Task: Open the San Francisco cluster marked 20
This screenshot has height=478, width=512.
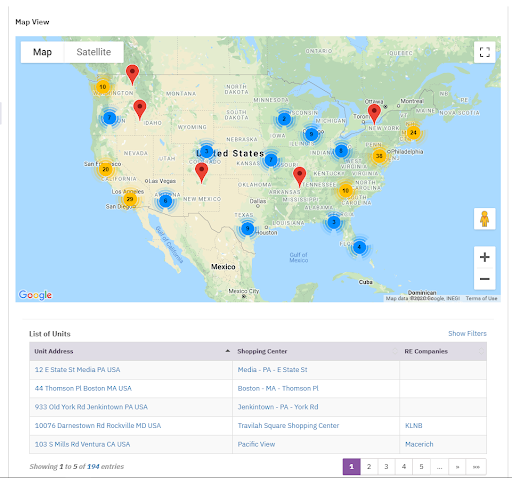Action: click(x=106, y=169)
